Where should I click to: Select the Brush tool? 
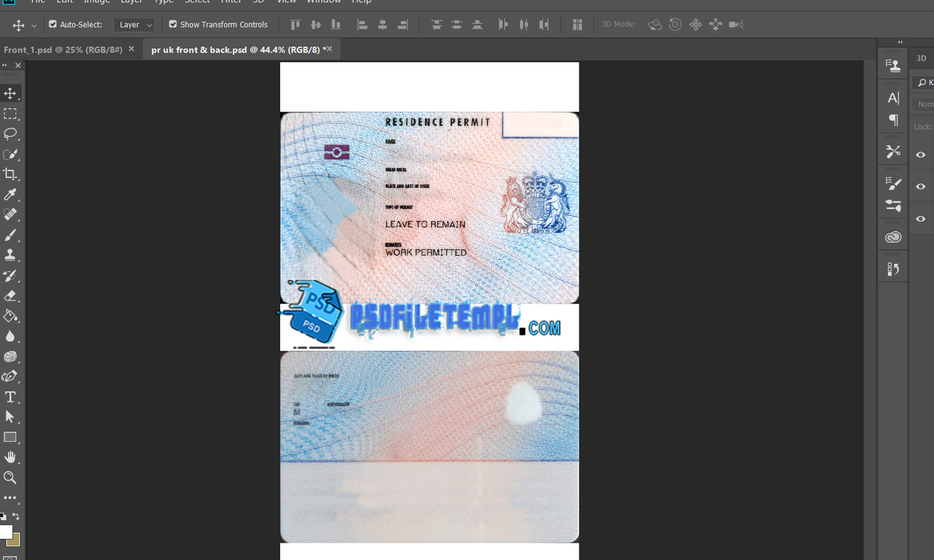(x=10, y=236)
